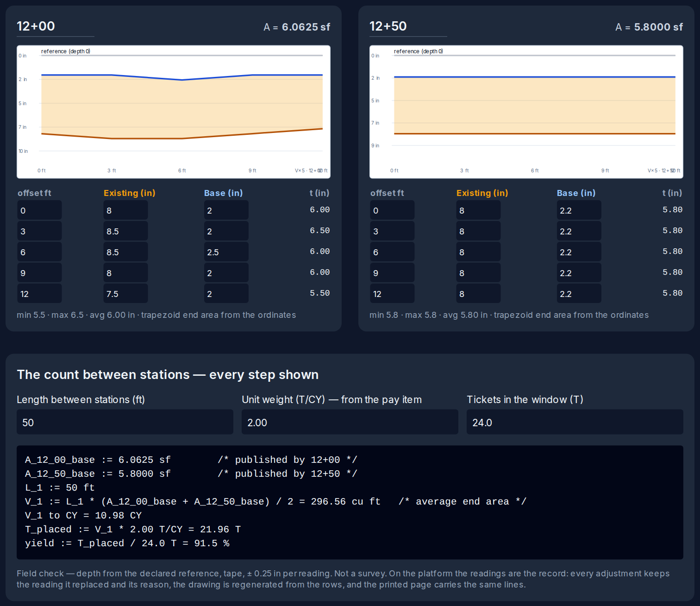Edit the 12+00 station name field

coord(56,26)
